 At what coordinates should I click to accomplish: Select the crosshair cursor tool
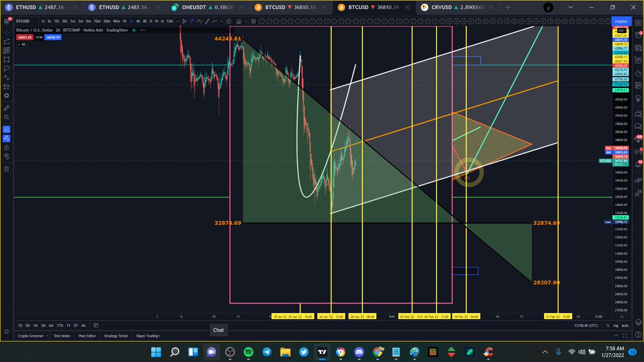[x=6, y=32]
